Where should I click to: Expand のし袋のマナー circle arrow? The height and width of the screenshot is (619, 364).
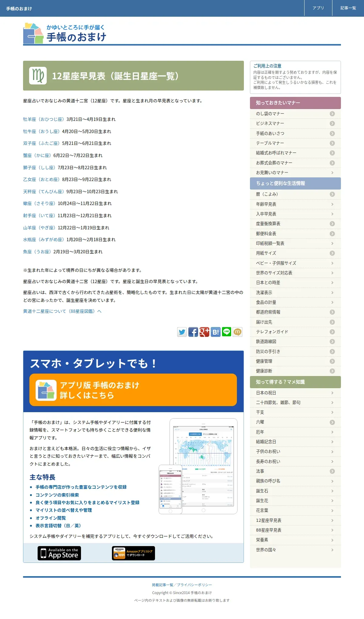click(332, 114)
